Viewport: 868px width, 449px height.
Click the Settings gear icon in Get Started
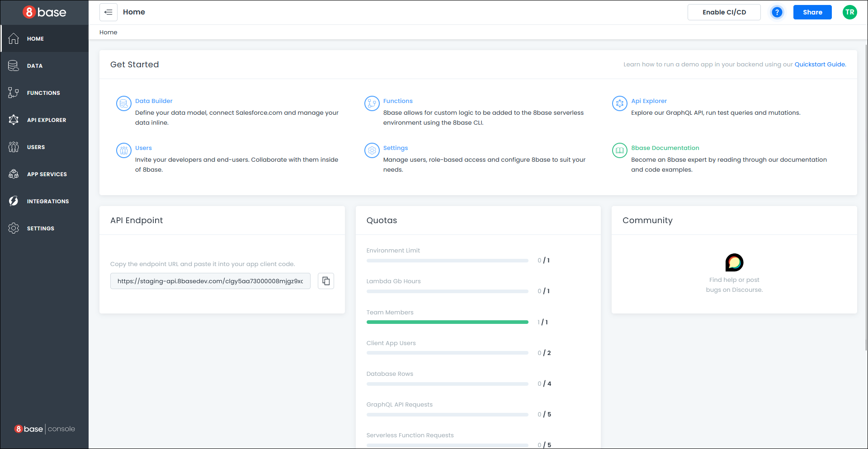372,150
